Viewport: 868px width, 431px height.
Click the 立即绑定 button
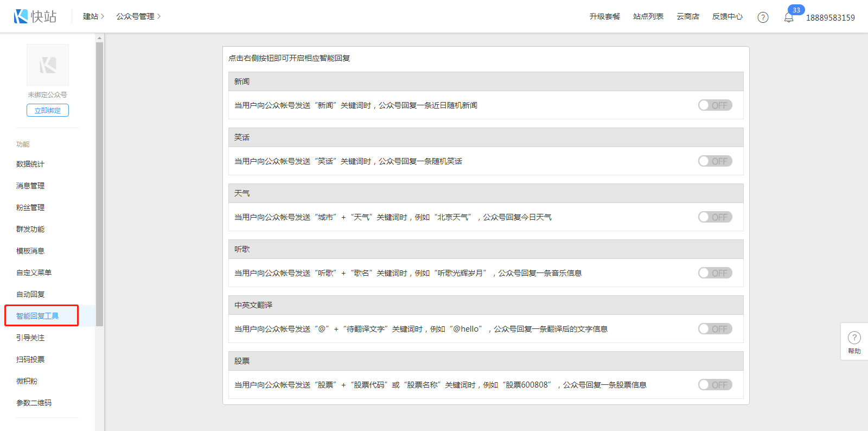pos(48,110)
